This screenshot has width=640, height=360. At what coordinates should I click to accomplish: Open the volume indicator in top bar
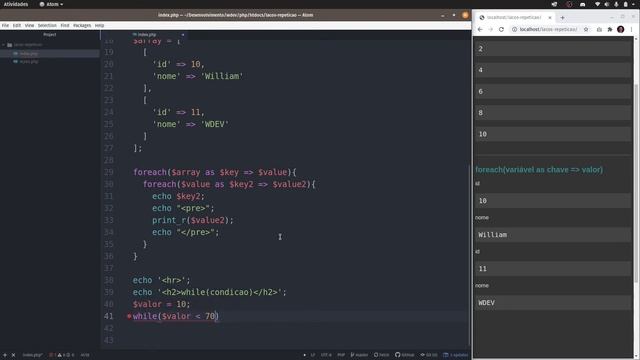pyautogui.click(x=607, y=4)
